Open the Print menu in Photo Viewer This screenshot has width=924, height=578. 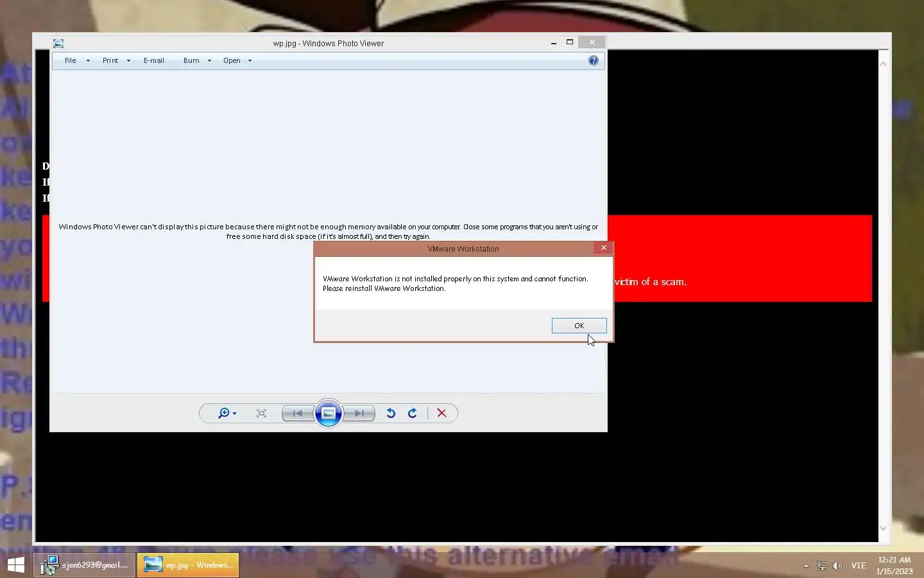click(x=110, y=60)
